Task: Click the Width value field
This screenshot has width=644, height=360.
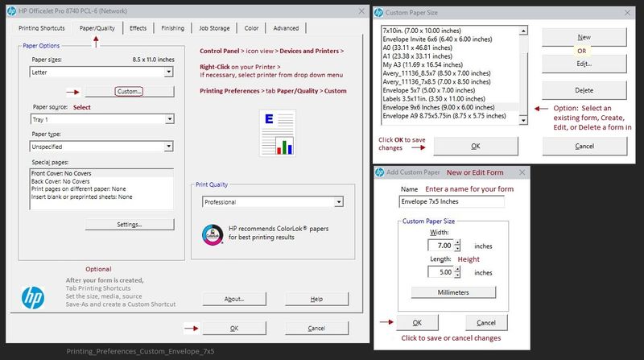Action: point(440,246)
